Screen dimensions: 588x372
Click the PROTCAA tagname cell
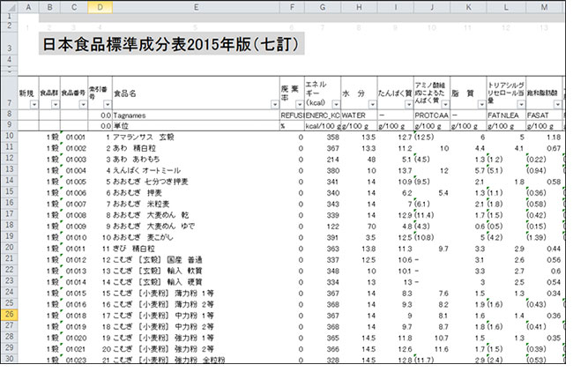432,115
